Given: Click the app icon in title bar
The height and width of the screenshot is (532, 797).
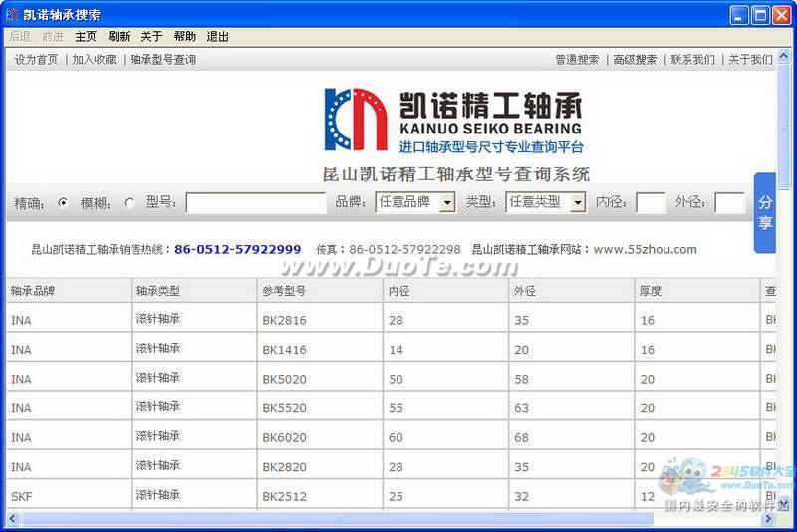Looking at the screenshot, I should click(x=12, y=14).
